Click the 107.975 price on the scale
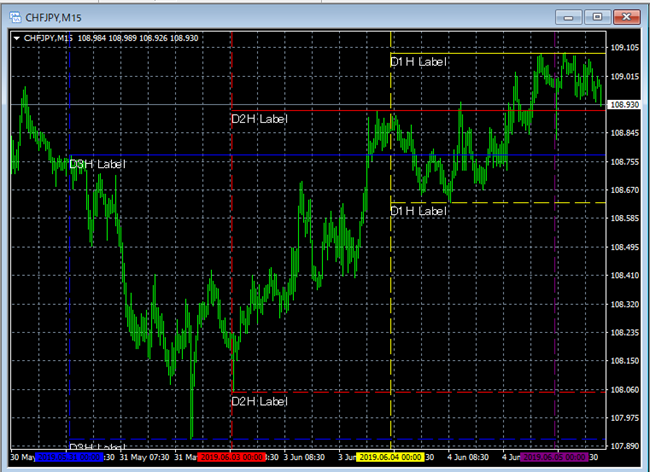650x472 pixels. (x=625, y=418)
